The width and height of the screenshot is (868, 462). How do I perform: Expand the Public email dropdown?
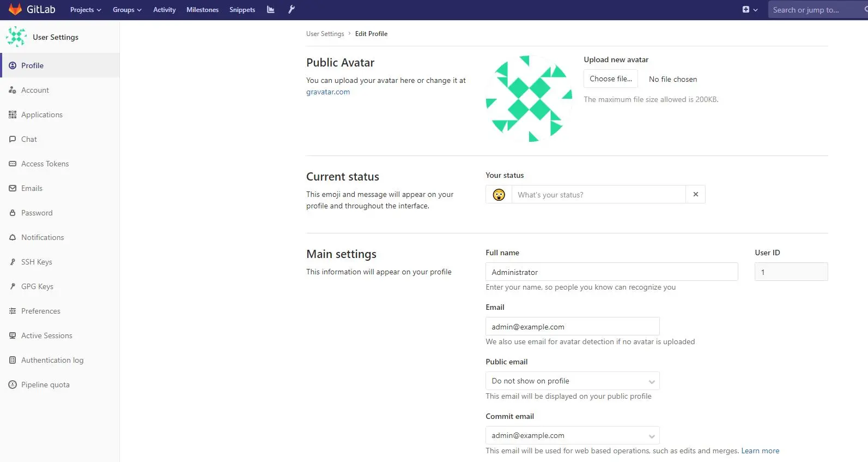click(x=572, y=381)
